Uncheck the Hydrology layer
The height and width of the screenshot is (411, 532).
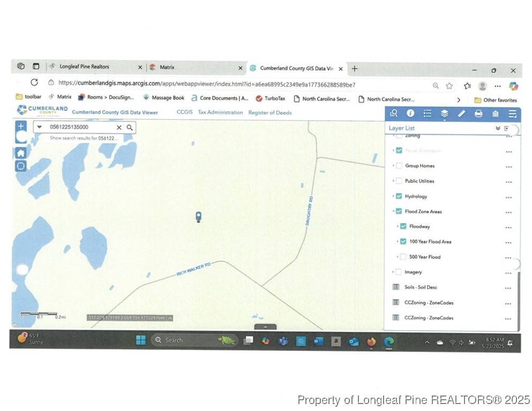pos(399,196)
